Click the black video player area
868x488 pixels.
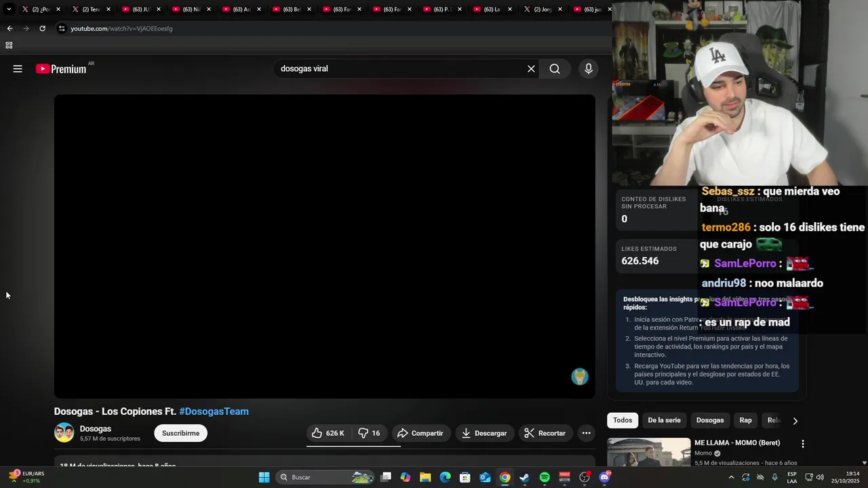pyautogui.click(x=325, y=246)
